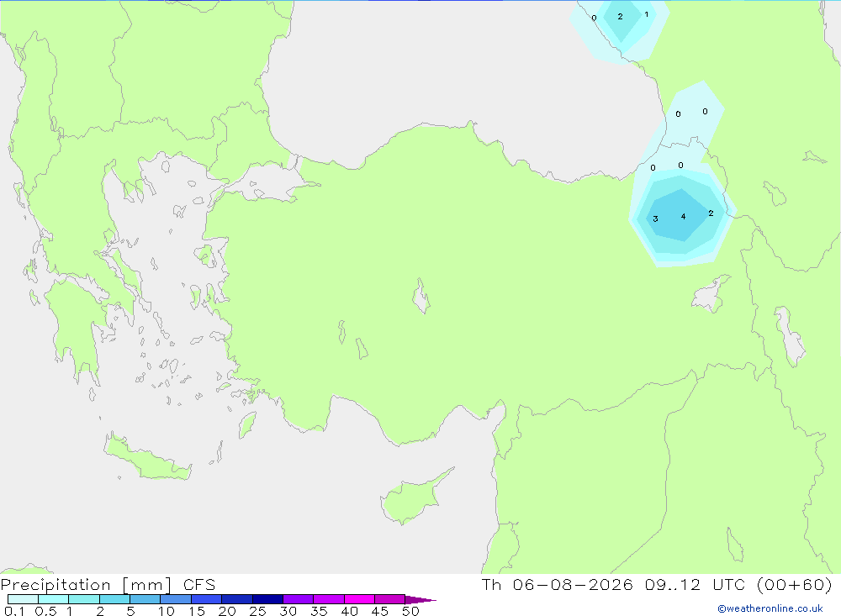Click the value '2' in the top precipitation patch
This screenshot has height=616, width=841.
620,17
